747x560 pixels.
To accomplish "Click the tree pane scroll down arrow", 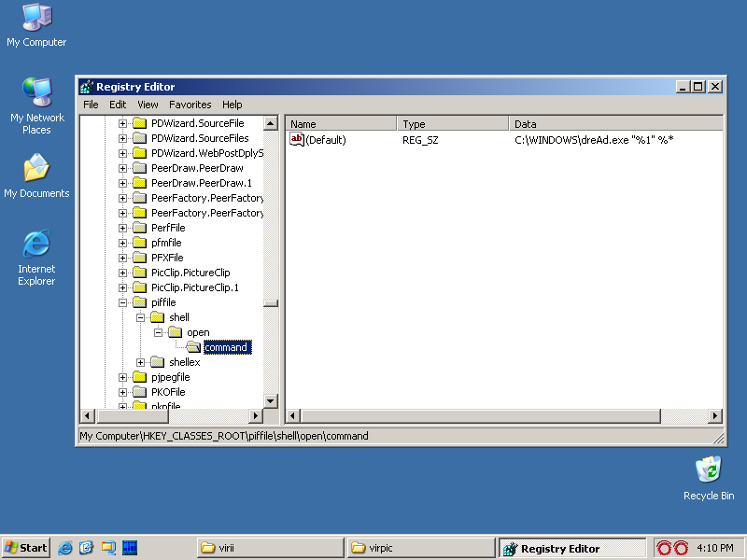I will (x=271, y=400).
